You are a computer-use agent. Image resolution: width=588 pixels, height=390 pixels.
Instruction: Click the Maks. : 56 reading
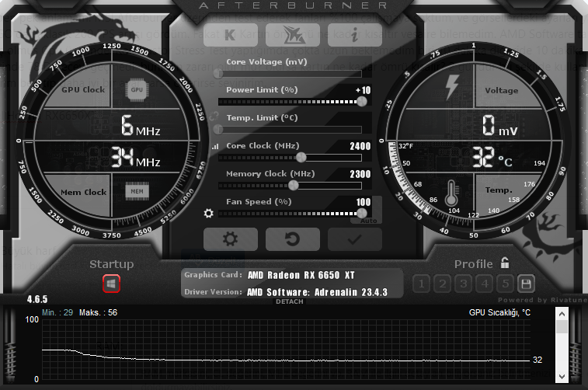pyautogui.click(x=98, y=312)
